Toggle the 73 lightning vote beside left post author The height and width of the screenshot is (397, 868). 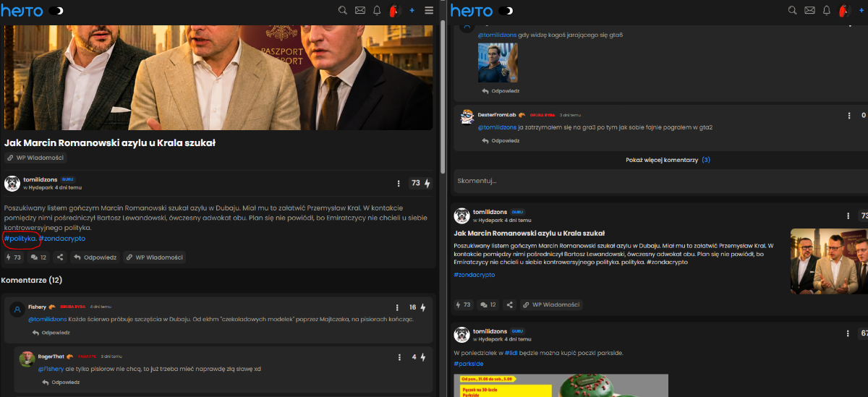click(421, 184)
